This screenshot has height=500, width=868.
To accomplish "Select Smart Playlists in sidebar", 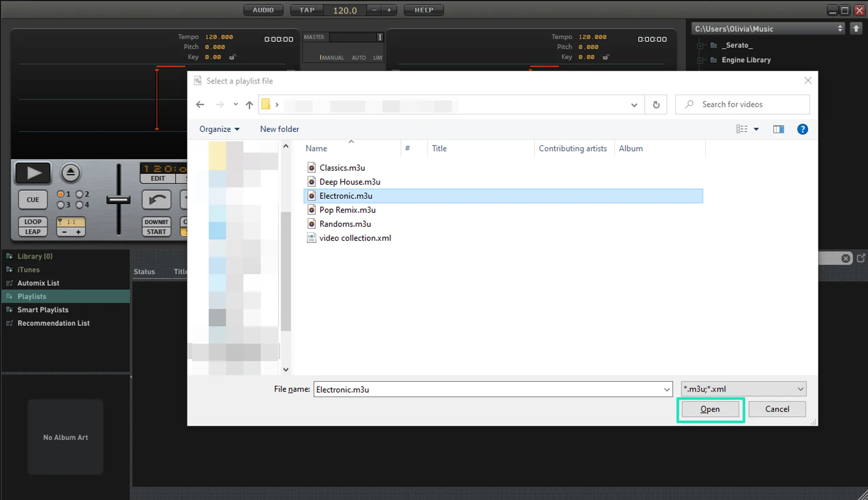I will [x=43, y=309].
